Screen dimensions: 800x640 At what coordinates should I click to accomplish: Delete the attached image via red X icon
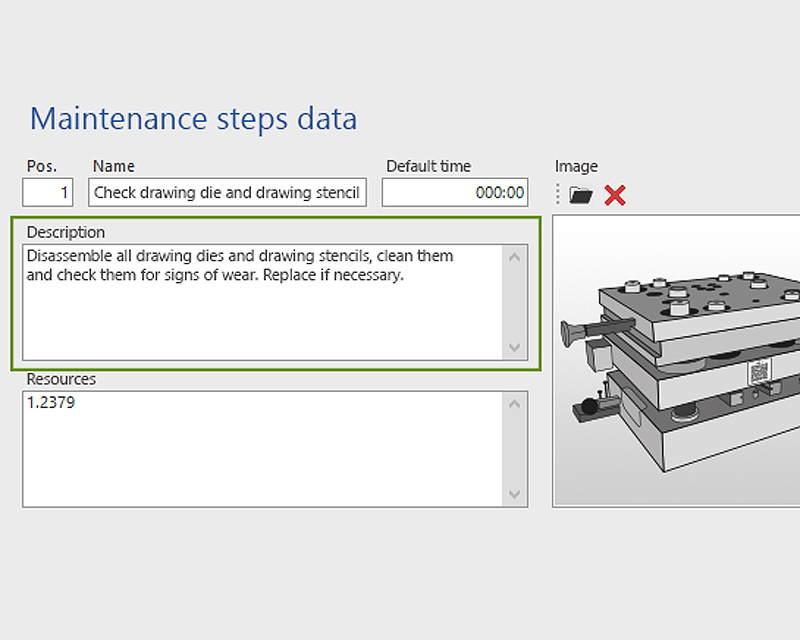(613, 195)
